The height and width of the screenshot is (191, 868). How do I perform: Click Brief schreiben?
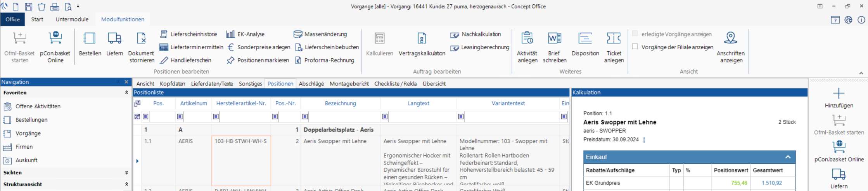pos(555,47)
